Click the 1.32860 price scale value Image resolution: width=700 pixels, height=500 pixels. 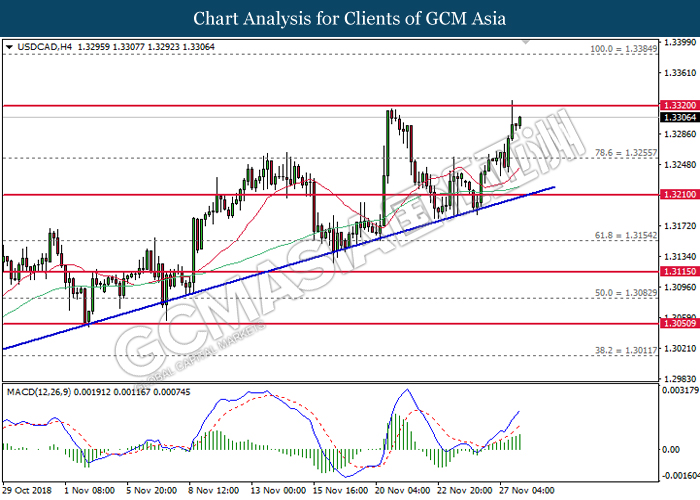tap(680, 133)
